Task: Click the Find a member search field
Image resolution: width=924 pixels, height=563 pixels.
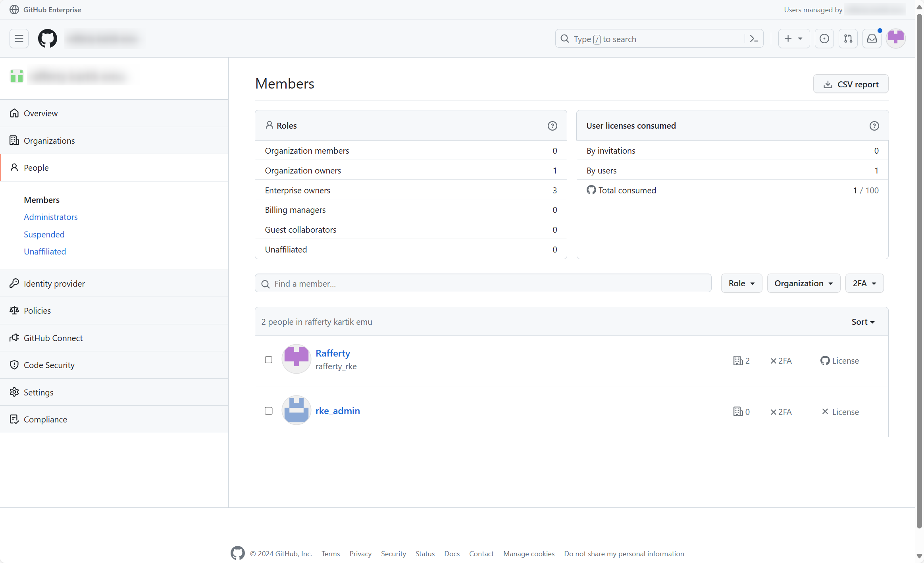Action: point(483,283)
